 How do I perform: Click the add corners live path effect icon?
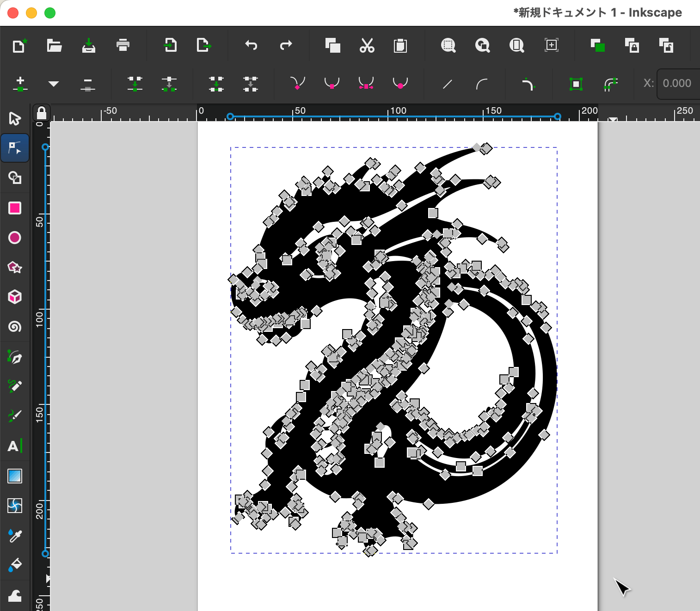click(x=528, y=84)
